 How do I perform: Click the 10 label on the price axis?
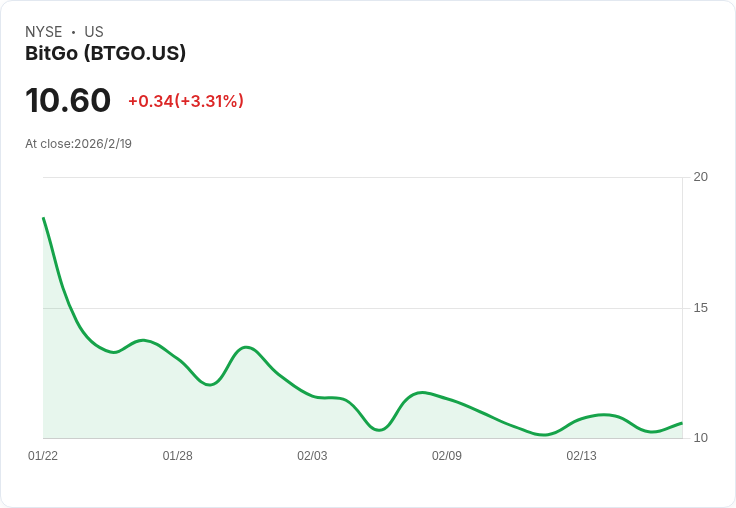(701, 438)
